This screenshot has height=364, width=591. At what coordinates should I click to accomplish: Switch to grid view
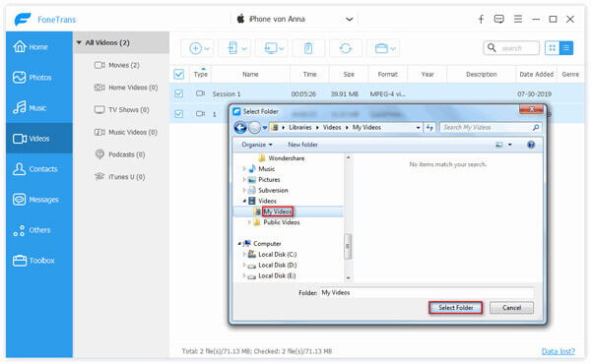coord(553,48)
